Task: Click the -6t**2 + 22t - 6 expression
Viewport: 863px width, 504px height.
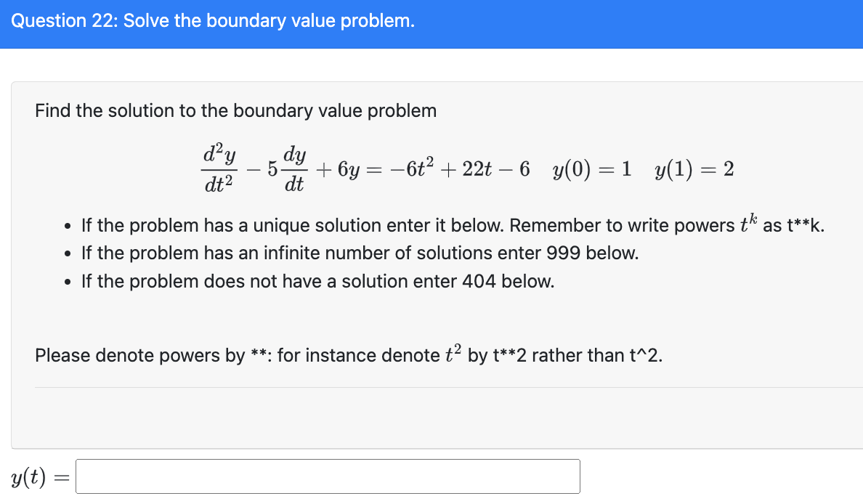Action: [458, 168]
